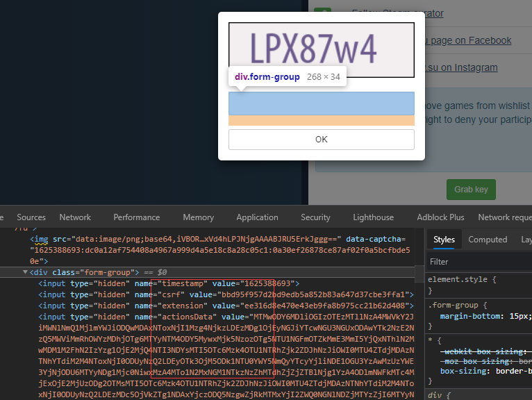Viewport: 532px width, 400px height.
Task: Switch to the Sources tab
Action: pyautogui.click(x=31, y=217)
